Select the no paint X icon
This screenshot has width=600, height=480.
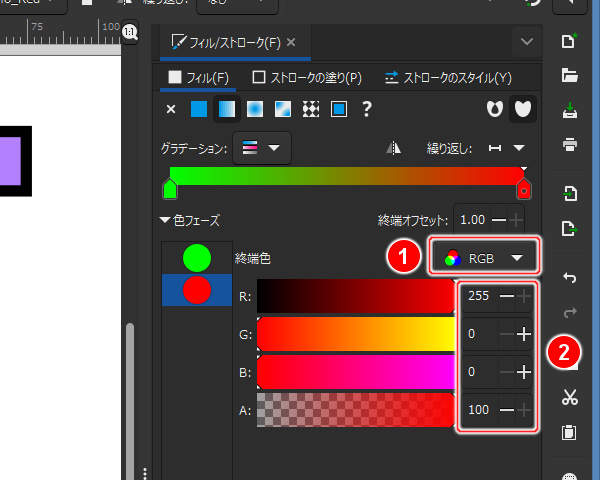[x=171, y=109]
